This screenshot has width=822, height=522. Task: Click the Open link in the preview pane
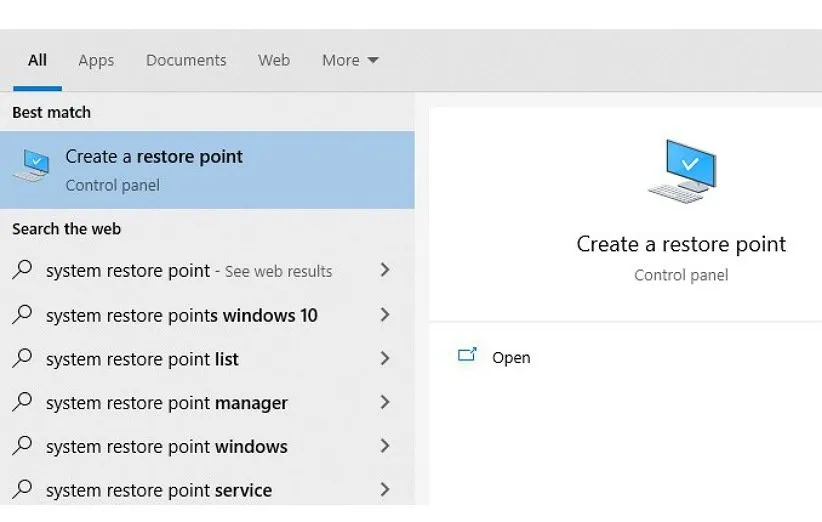click(511, 357)
